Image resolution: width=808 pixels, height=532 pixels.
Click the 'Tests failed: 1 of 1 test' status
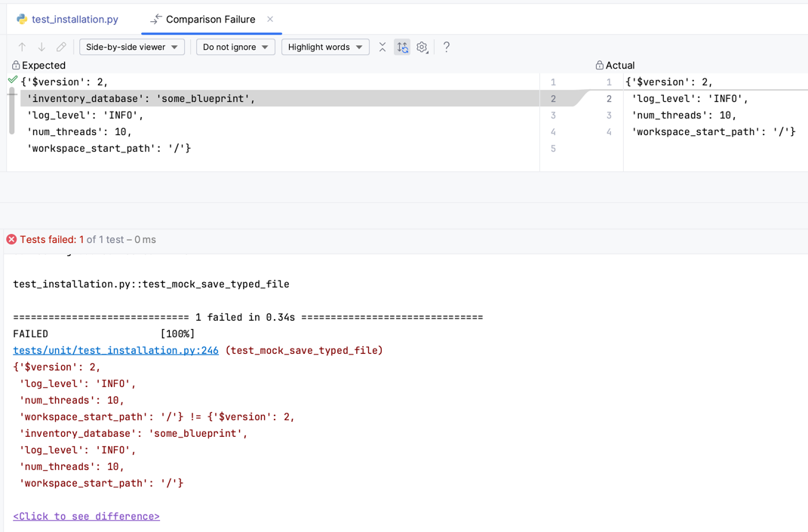tap(88, 239)
